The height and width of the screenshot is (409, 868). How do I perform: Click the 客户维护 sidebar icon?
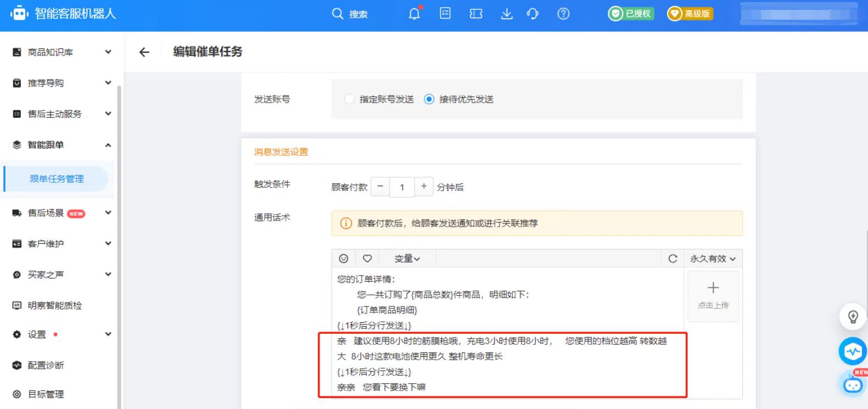[x=17, y=244]
